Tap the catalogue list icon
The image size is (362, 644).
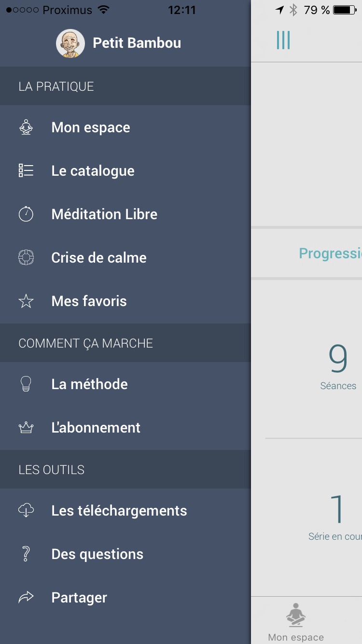coord(26,171)
